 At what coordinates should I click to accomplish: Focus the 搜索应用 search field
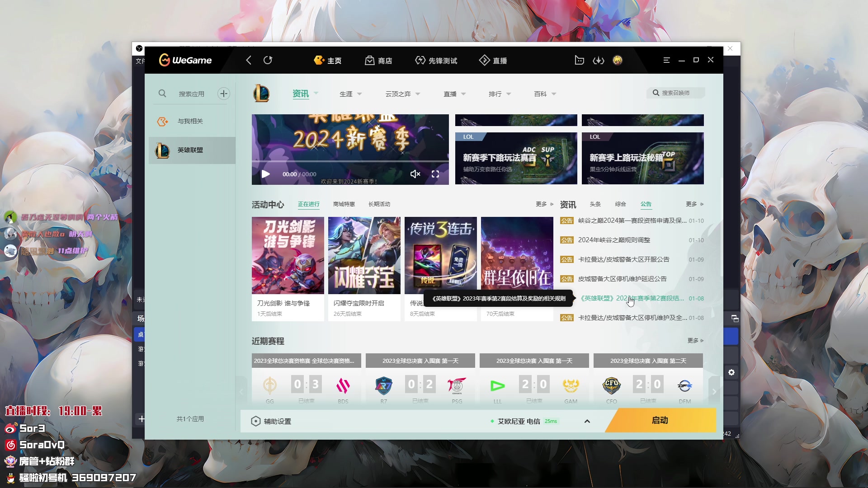[x=192, y=94]
